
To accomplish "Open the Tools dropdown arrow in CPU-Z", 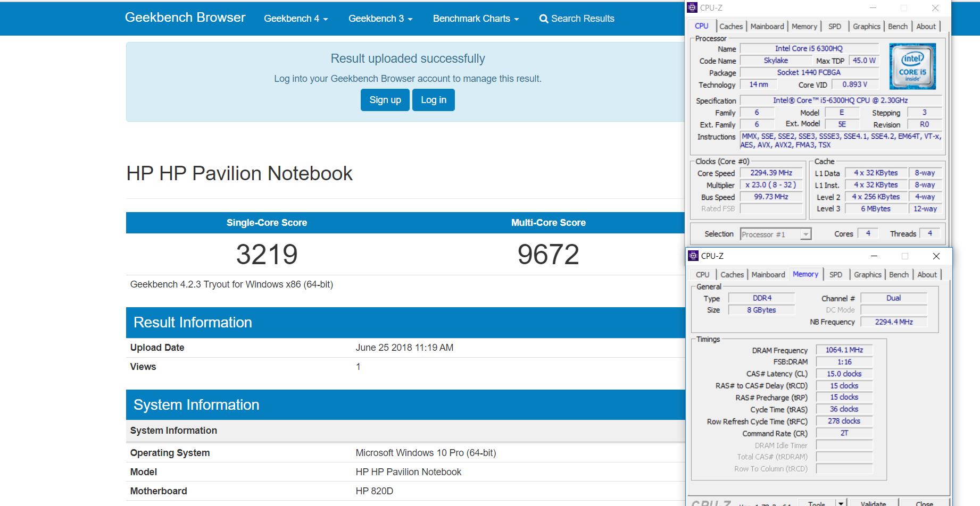I will tap(841, 503).
